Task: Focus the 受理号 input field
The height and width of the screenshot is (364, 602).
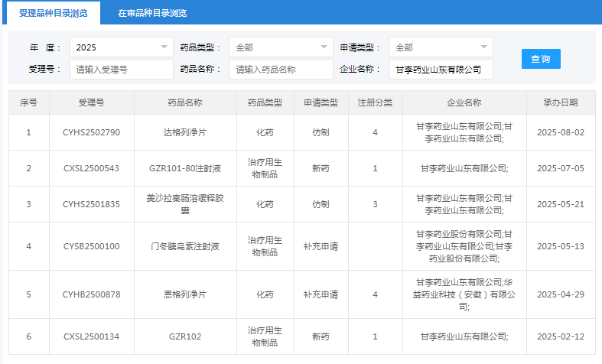Action: click(x=122, y=69)
